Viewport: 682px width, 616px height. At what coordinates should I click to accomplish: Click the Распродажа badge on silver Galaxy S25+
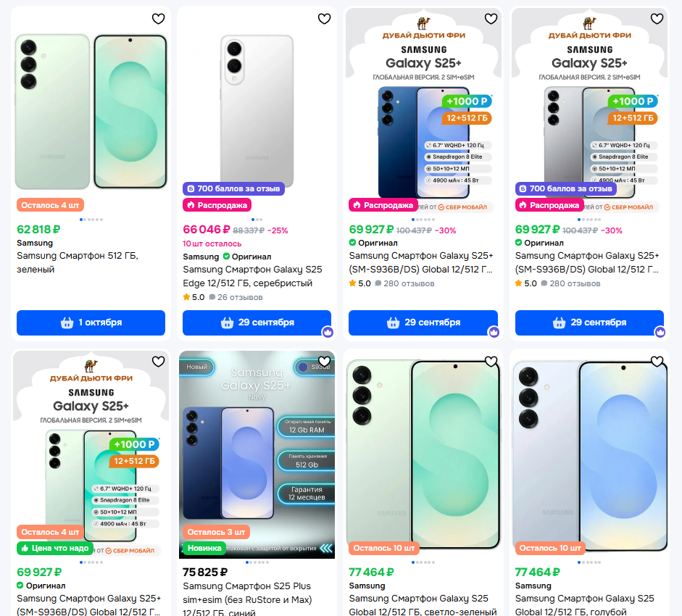550,205
